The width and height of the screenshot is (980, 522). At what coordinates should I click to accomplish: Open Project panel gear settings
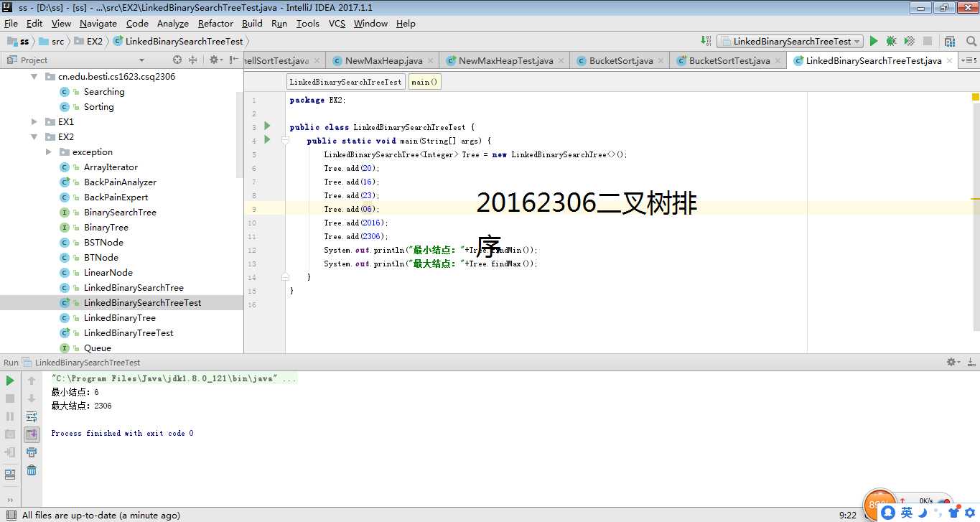click(x=214, y=60)
